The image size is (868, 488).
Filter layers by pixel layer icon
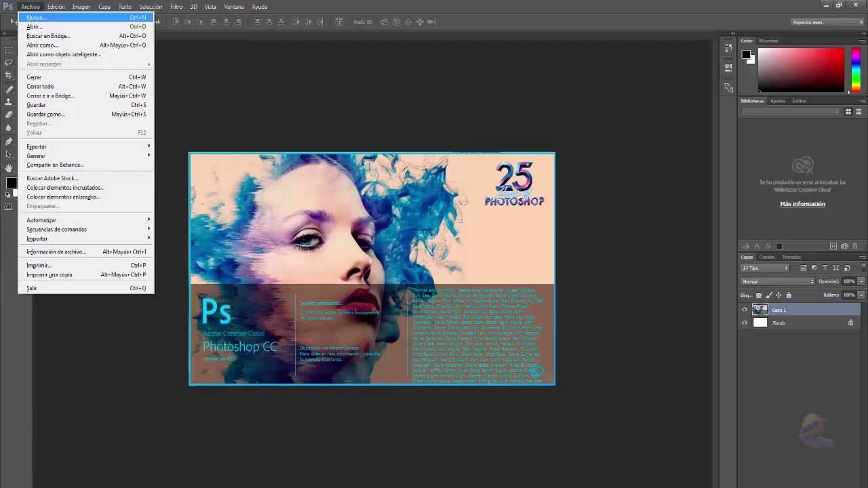click(x=804, y=268)
